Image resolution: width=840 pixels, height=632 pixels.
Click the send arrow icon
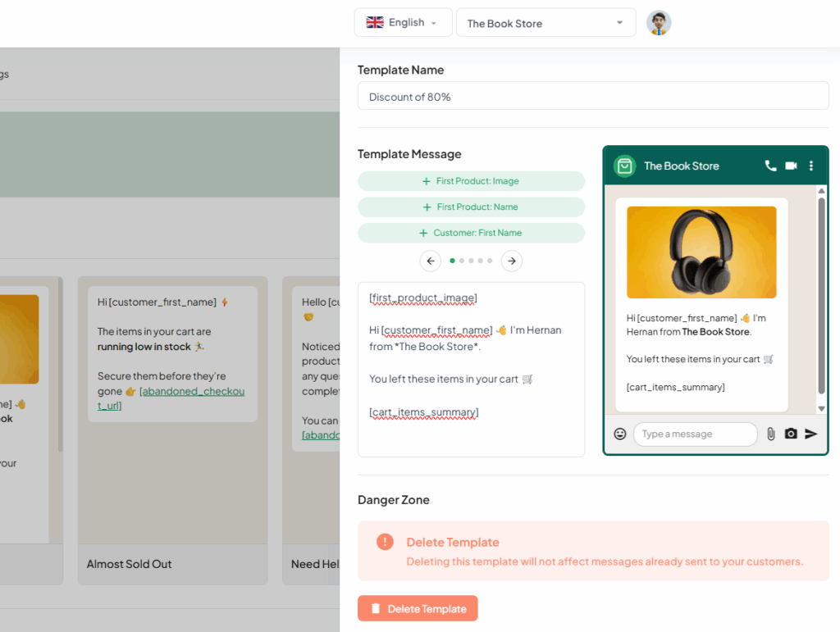(811, 434)
